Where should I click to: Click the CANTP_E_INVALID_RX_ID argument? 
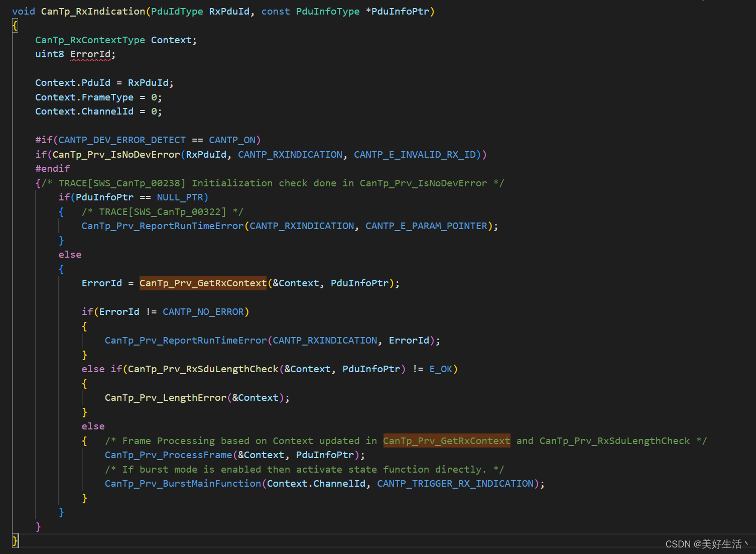pyautogui.click(x=415, y=155)
